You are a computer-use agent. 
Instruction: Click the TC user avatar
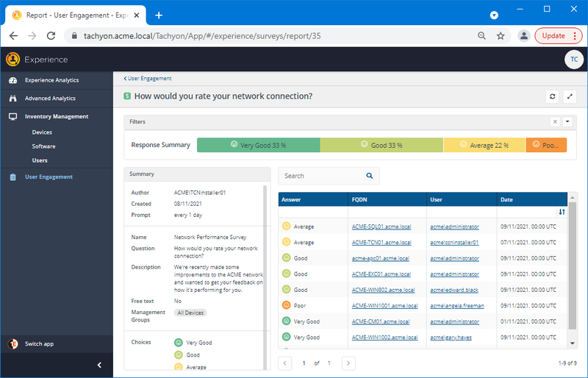(x=574, y=60)
